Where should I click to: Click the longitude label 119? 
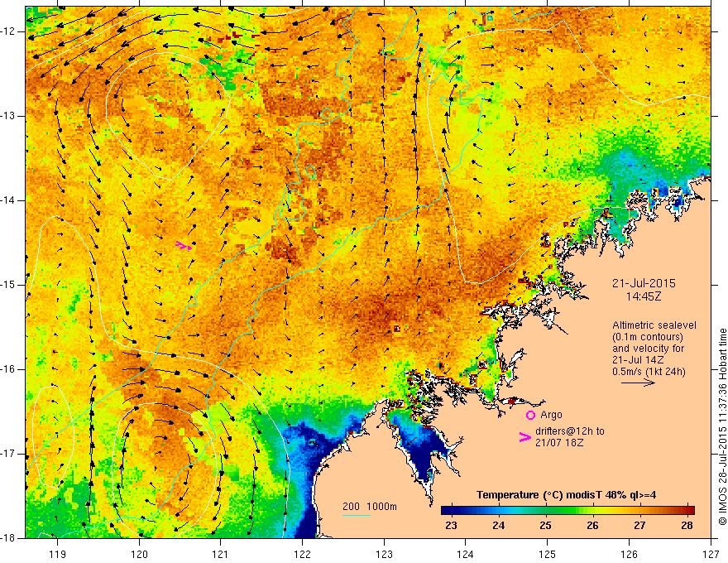click(x=57, y=554)
